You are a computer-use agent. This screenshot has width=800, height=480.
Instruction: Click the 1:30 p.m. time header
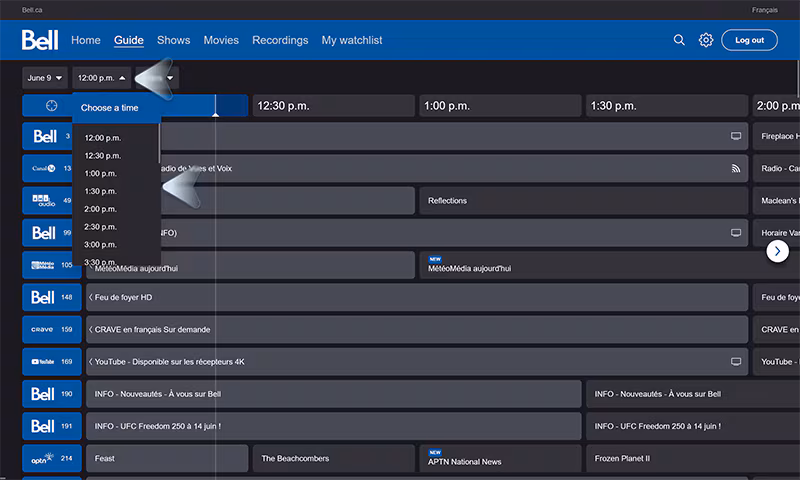(x=667, y=106)
